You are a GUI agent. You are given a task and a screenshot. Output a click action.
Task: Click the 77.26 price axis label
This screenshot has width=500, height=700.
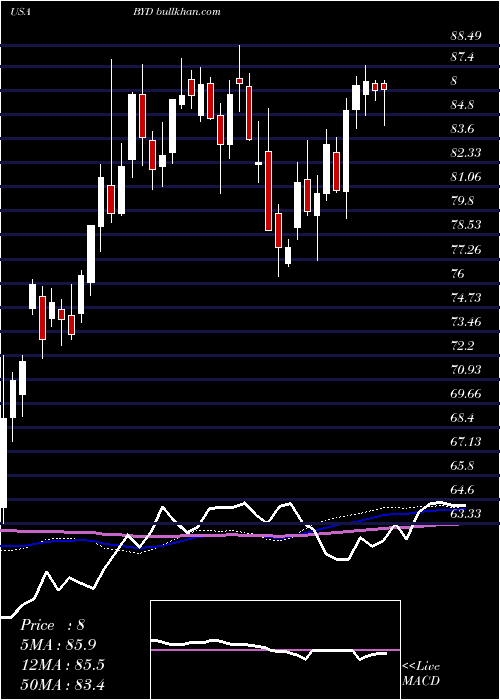(466, 249)
